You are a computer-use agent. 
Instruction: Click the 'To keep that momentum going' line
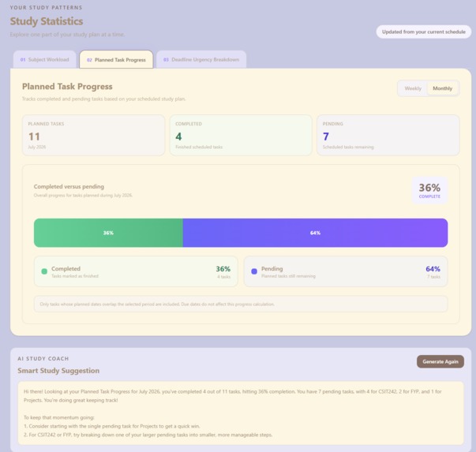tap(59, 417)
